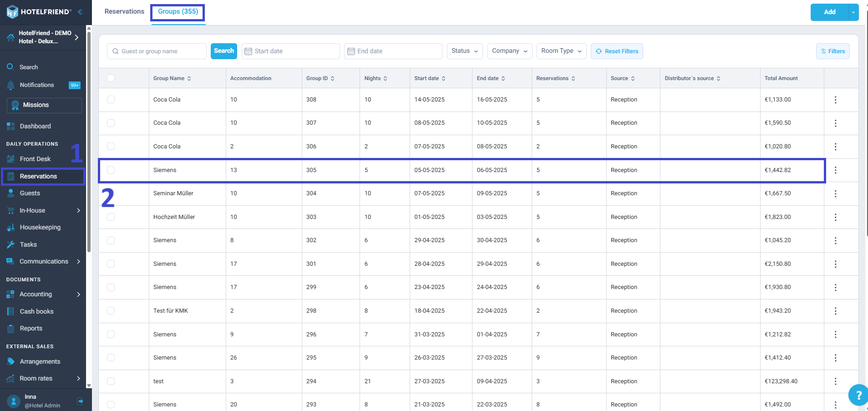Image resolution: width=868 pixels, height=411 pixels.
Task: Open the row menu for Hochzeit Müller
Action: pyautogui.click(x=835, y=217)
